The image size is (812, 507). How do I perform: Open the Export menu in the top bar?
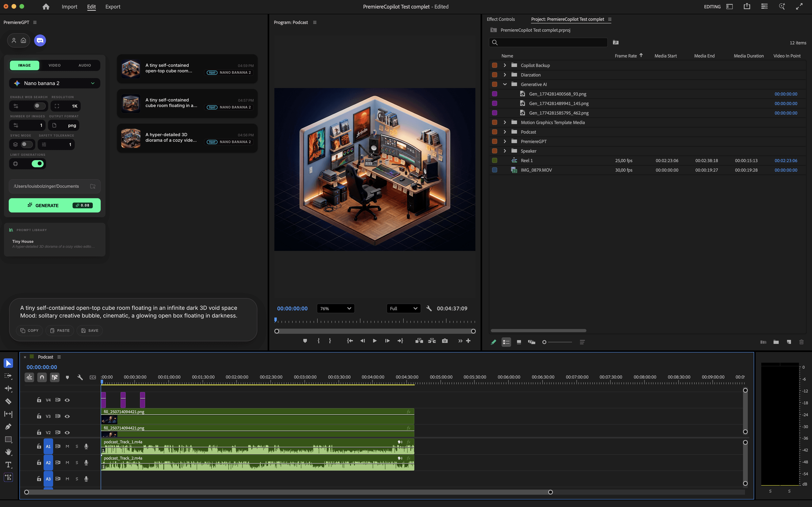[113, 6]
